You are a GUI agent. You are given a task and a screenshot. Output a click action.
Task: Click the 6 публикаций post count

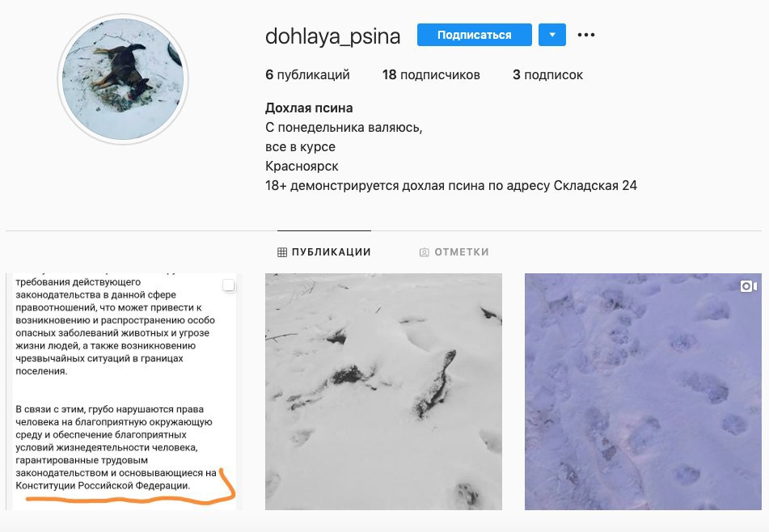307,74
